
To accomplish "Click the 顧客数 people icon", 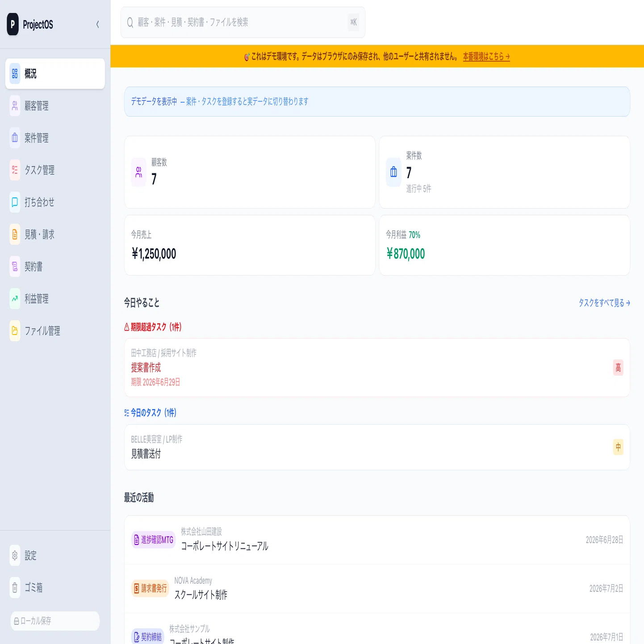I will click(x=139, y=172).
